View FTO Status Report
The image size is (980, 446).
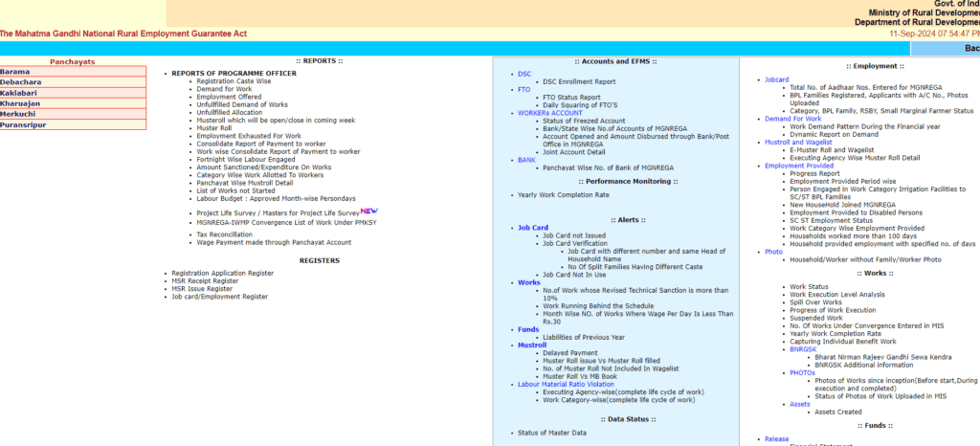tap(571, 98)
